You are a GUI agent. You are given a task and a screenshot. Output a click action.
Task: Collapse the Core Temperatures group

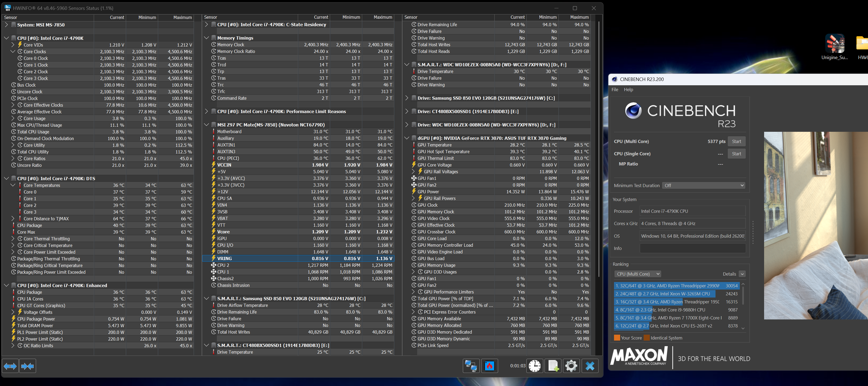click(13, 185)
